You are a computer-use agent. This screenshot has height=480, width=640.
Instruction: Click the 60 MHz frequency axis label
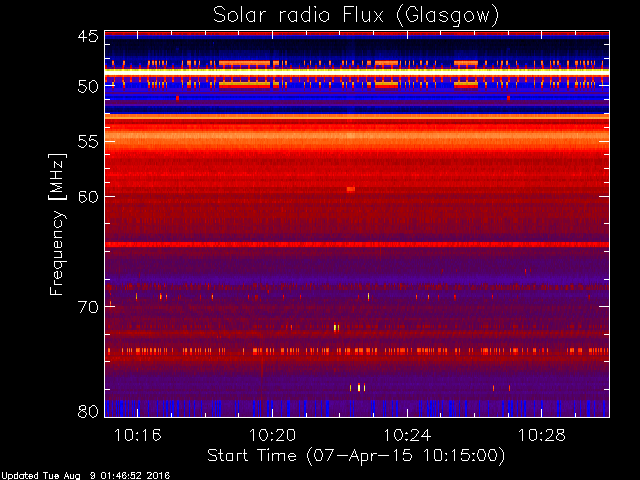(x=88, y=197)
